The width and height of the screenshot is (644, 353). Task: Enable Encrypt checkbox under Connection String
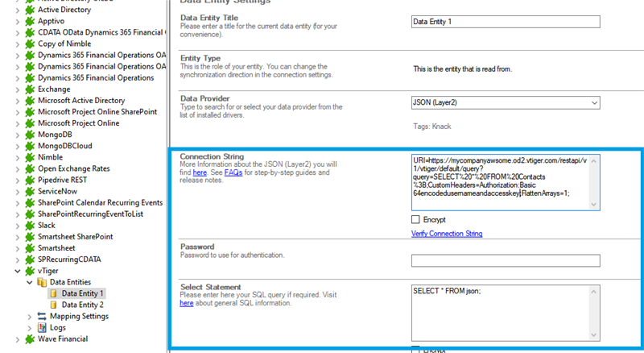point(415,219)
